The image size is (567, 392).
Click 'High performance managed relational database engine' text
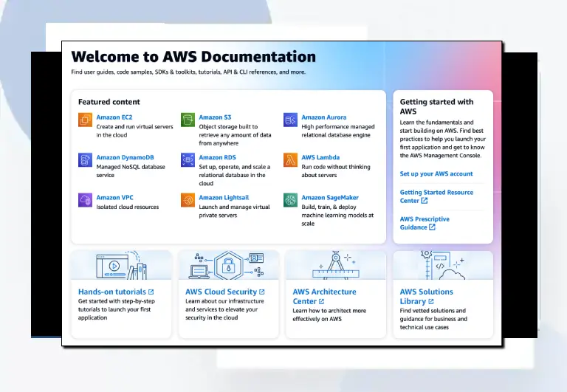tap(337, 131)
